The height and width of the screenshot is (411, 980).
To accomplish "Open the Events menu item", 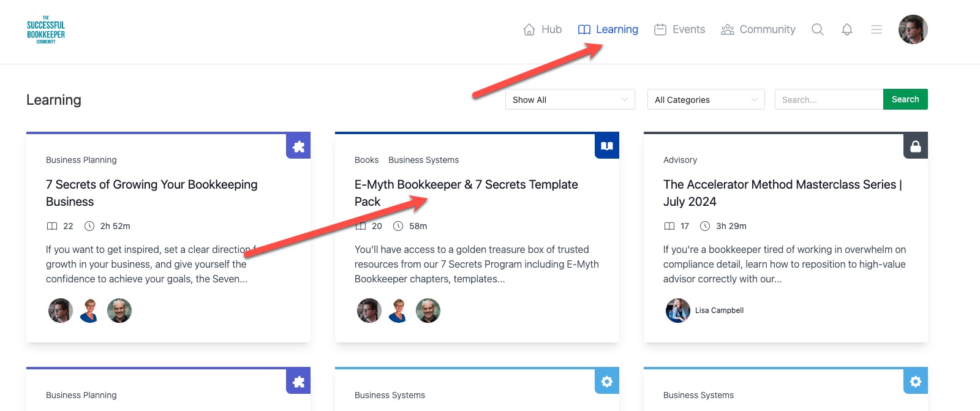I will click(x=679, y=29).
